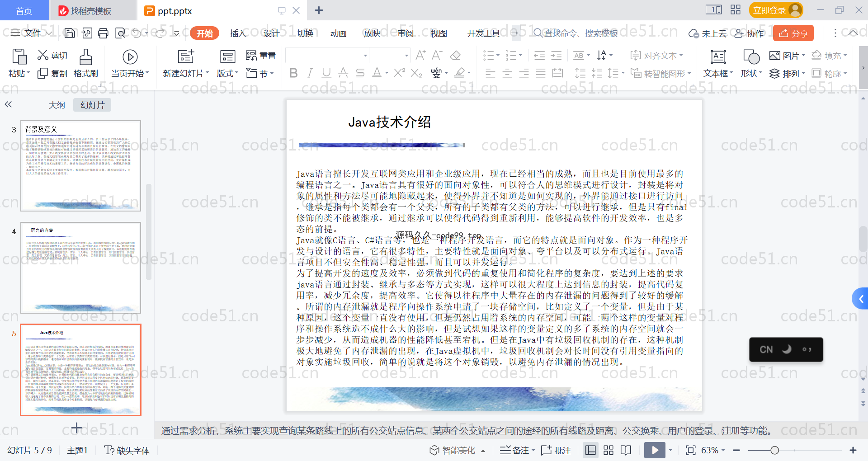Click the increase indent icon
868x461 pixels.
click(556, 56)
